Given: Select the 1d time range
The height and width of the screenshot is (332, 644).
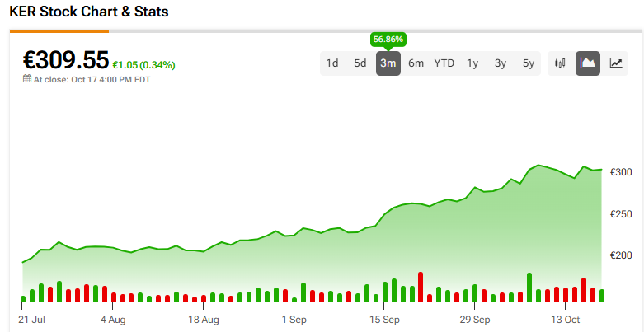Looking at the screenshot, I should tap(332, 63).
